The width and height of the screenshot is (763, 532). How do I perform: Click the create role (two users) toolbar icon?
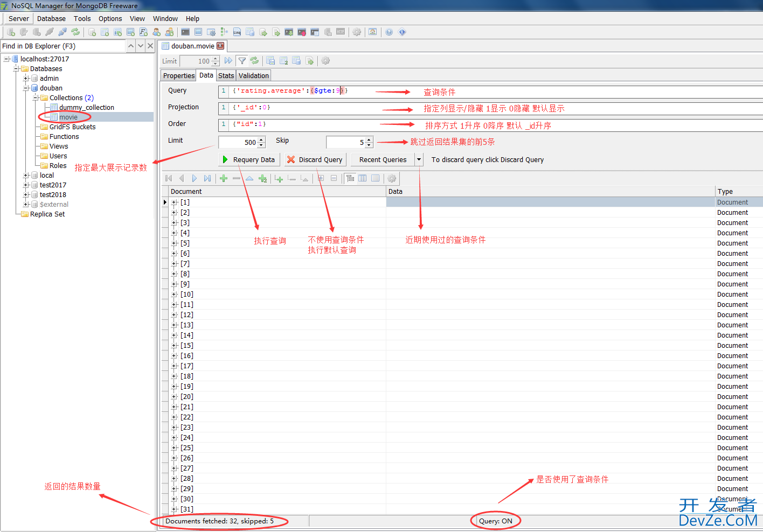(x=169, y=32)
